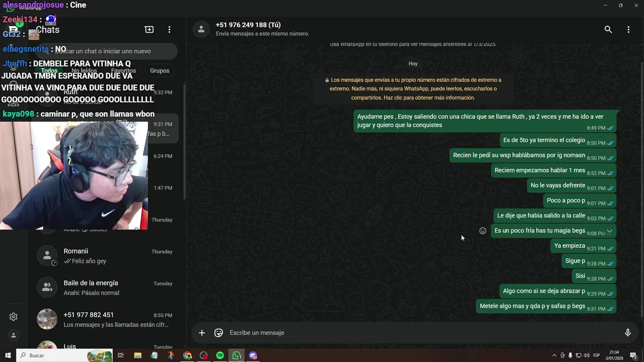This screenshot has width=644, height=362.
Task: Click the 'Sigue p' message
Action: click(x=589, y=262)
